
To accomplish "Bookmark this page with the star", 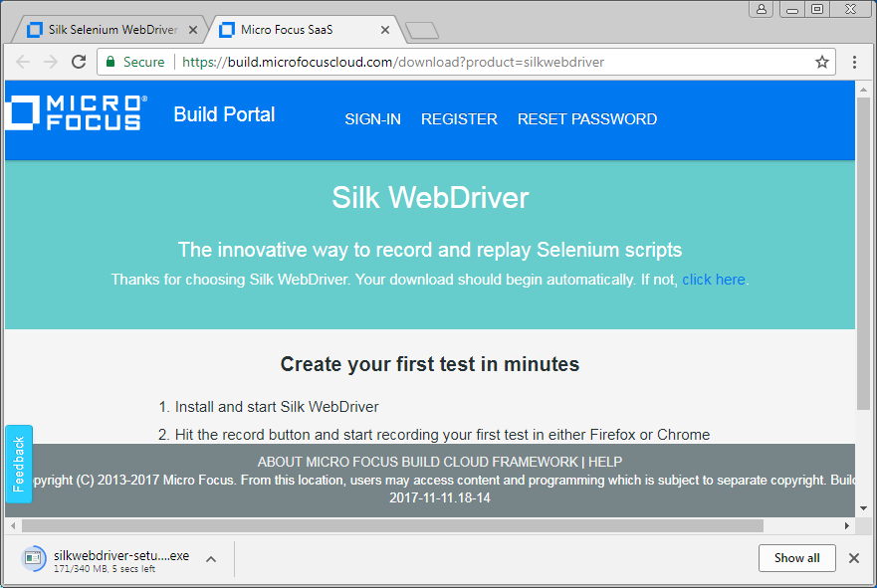I will (821, 62).
